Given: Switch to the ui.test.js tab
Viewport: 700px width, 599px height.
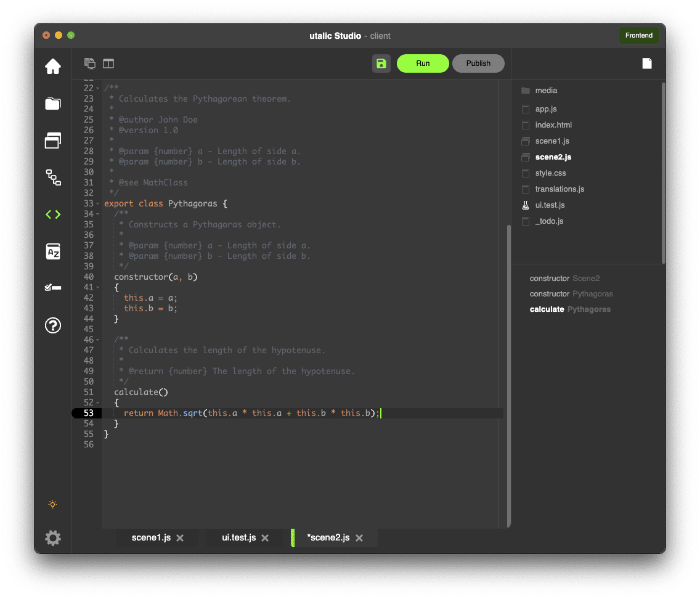Looking at the screenshot, I should (x=238, y=538).
